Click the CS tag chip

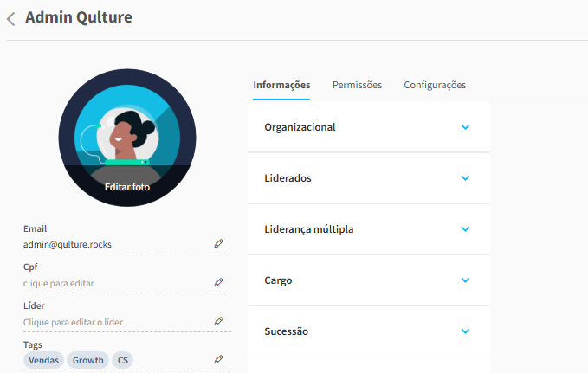point(123,360)
